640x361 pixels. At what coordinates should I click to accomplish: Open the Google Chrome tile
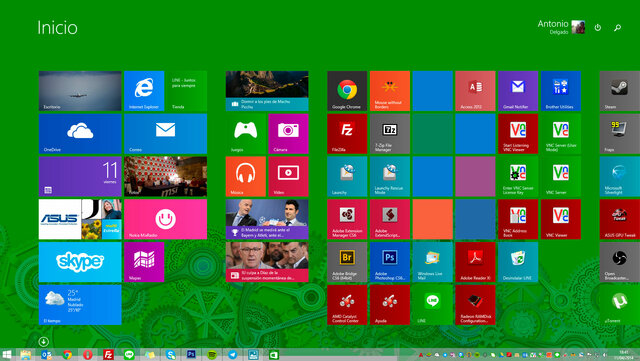(347, 91)
